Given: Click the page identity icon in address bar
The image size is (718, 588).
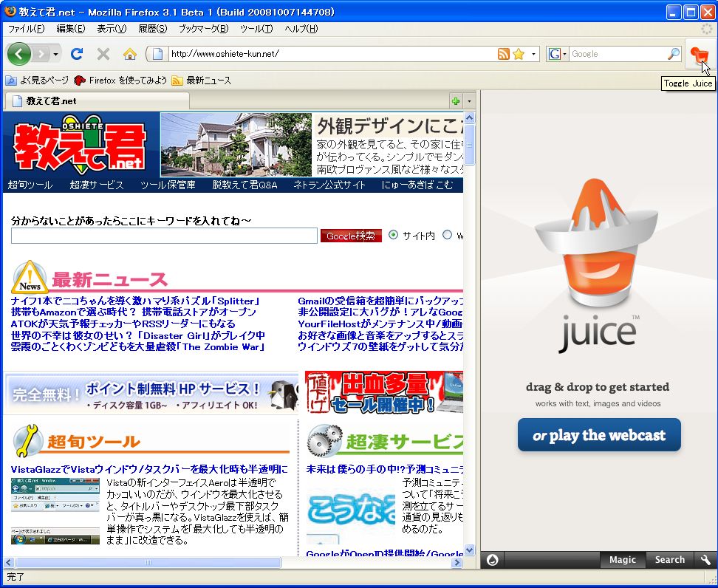Looking at the screenshot, I should [x=157, y=54].
